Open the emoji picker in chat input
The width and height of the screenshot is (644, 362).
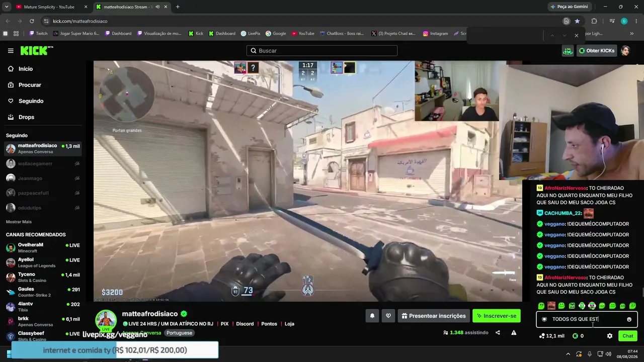pyautogui.click(x=629, y=319)
